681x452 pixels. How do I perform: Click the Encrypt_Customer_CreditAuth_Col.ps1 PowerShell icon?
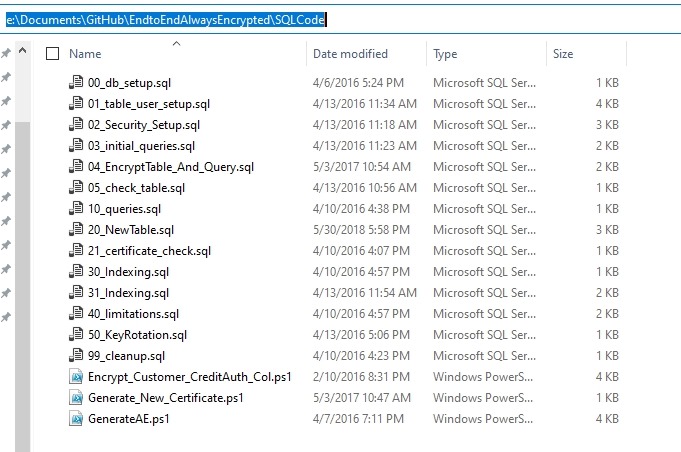point(77,377)
